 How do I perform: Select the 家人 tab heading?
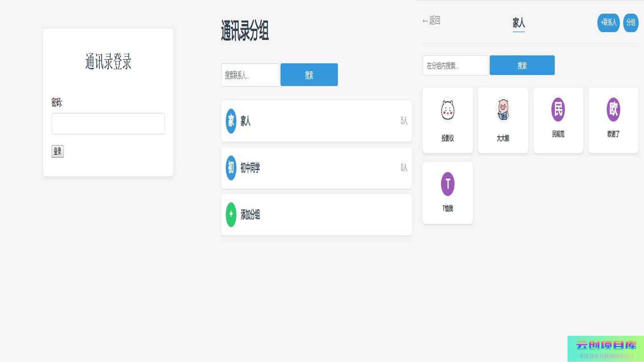(519, 23)
